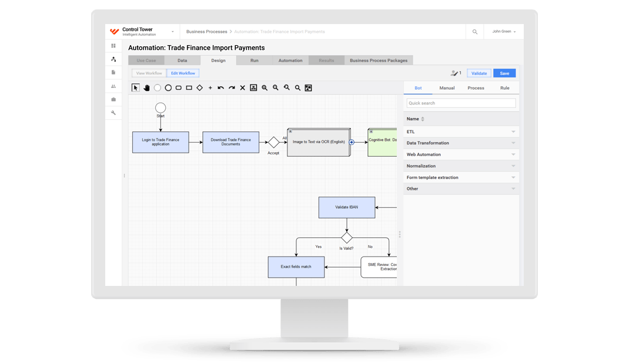The height and width of the screenshot is (364, 629).
Task: Click the Control Tower logo
Action: point(114,32)
